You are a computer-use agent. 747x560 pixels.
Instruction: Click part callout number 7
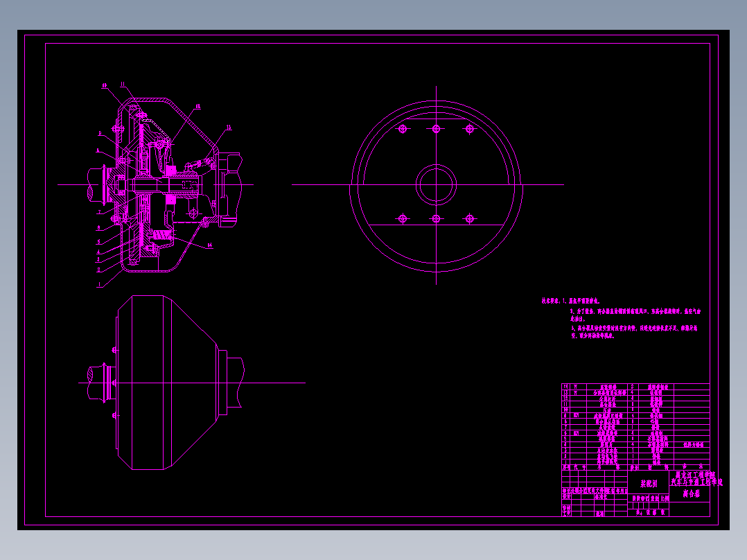[100, 213]
